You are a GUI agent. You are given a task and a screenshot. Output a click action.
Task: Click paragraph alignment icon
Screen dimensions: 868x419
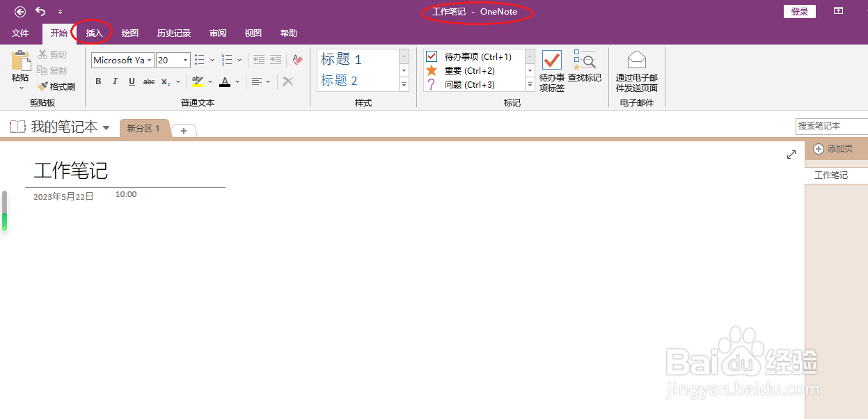[x=257, y=81]
